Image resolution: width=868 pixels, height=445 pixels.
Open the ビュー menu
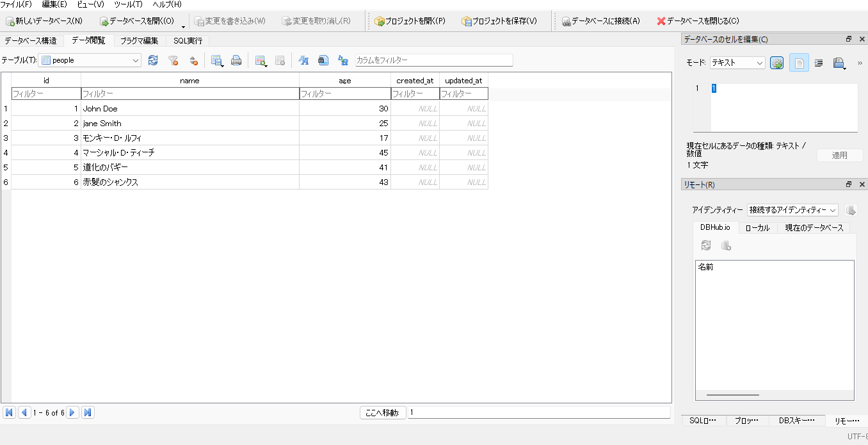pos(90,4)
